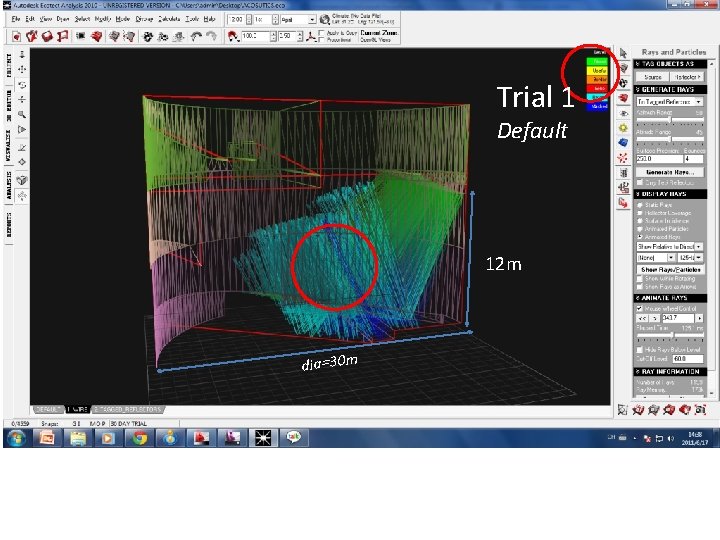Open the Show Relative to Direct dropdown

(x=670, y=247)
